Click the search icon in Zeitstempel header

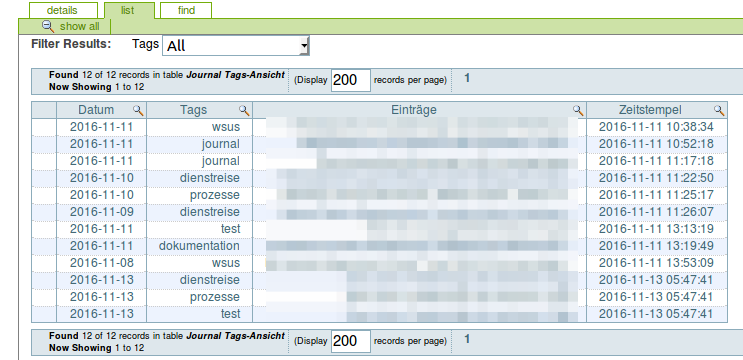coord(719,110)
